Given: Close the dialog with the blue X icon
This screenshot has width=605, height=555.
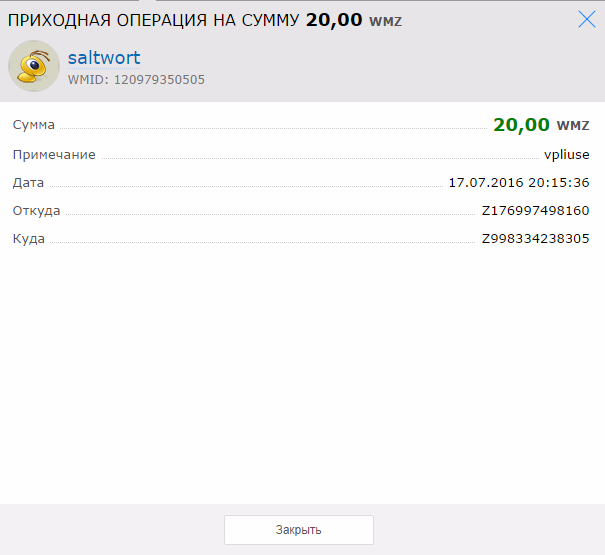Looking at the screenshot, I should coord(586,19).
